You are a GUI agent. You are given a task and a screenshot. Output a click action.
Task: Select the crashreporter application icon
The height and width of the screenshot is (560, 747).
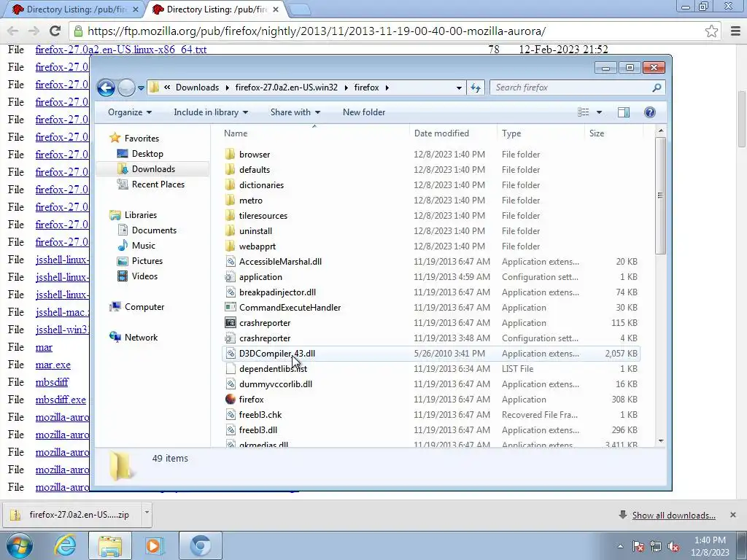(x=230, y=322)
